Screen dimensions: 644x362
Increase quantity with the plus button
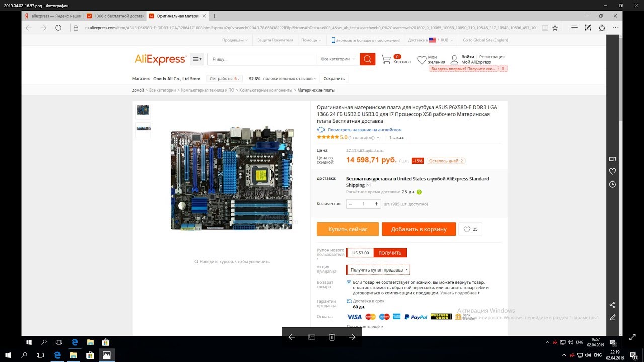point(377,204)
